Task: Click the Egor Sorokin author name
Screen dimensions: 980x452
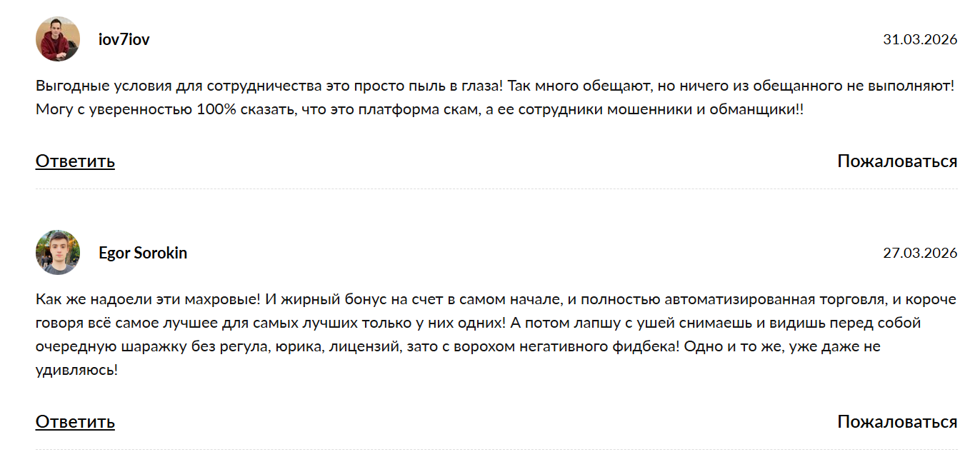Action: coord(143,253)
